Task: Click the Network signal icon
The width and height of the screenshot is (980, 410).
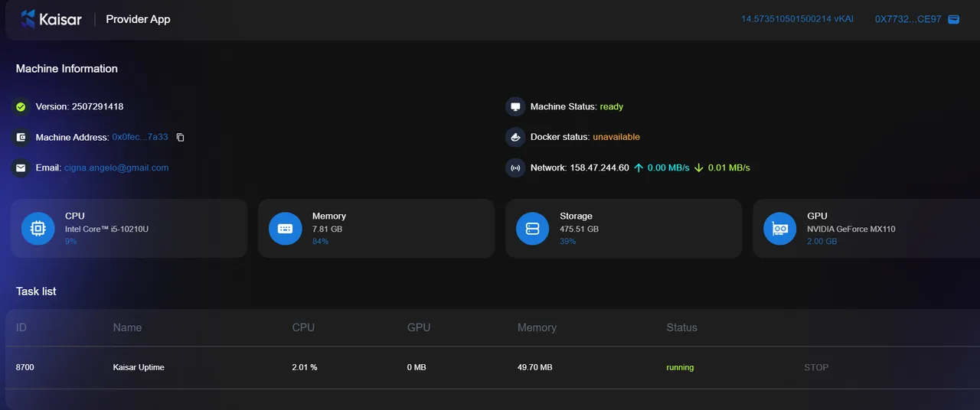Action: (x=515, y=168)
